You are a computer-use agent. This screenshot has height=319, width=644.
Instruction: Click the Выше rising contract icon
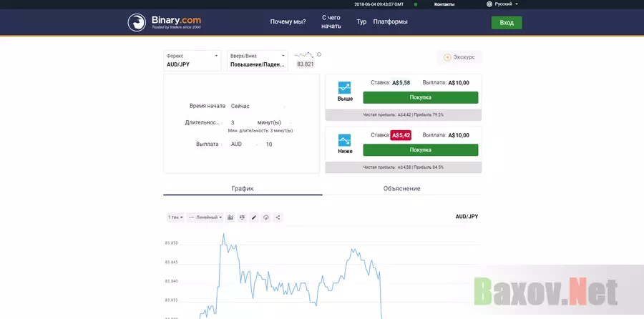coord(345,88)
